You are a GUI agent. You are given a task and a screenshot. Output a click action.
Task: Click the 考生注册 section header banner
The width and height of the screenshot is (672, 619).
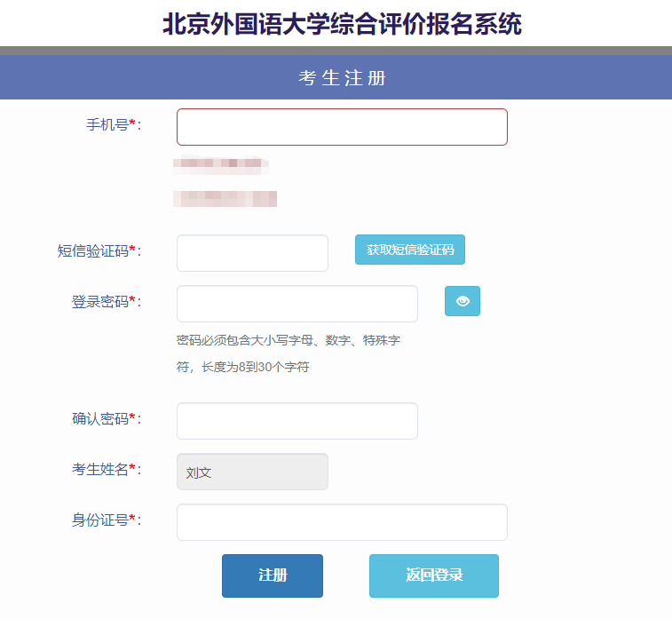(x=342, y=78)
